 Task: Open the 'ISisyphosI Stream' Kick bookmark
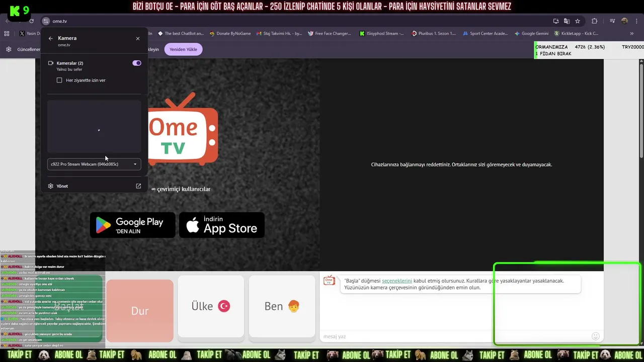pyautogui.click(x=381, y=34)
